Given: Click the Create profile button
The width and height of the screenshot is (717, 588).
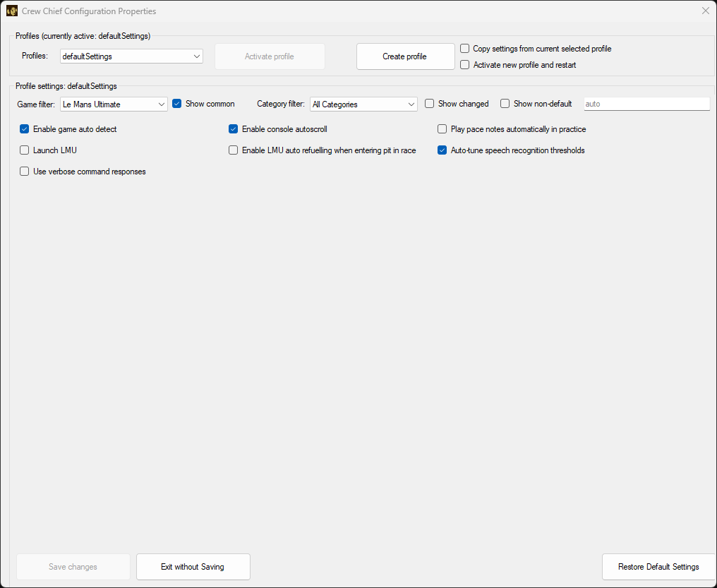Looking at the screenshot, I should (x=405, y=56).
